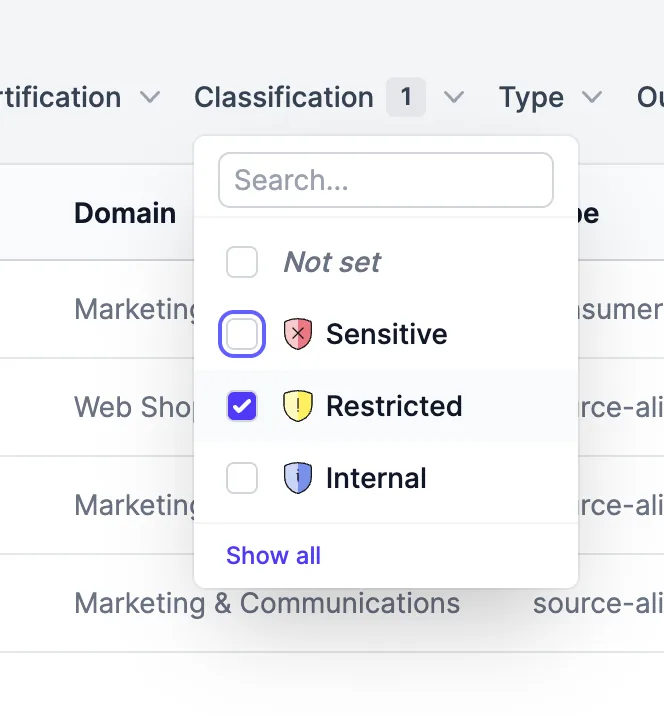
Task: Open the Type filter dropdown chevron
Action: pyautogui.click(x=591, y=97)
